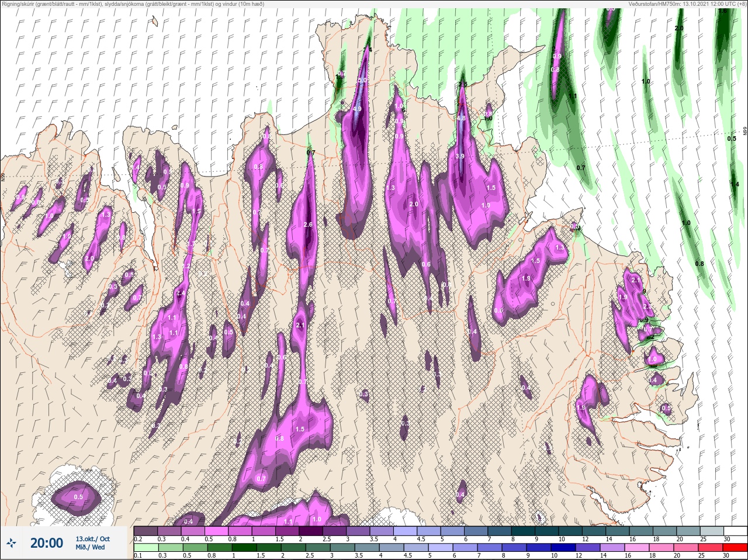Image resolution: width=748 pixels, height=560 pixels.
Task: Select the pale green 0.1–0.3 snow legend swatch
Action: (146, 548)
